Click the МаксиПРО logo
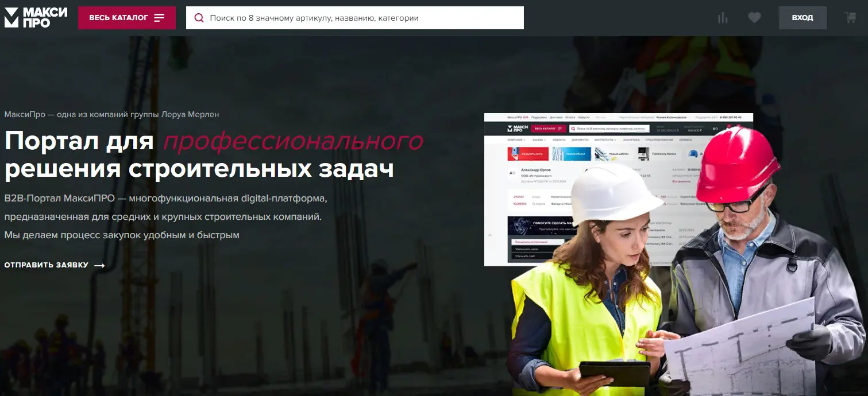This screenshot has width=868, height=396. pyautogui.click(x=36, y=18)
